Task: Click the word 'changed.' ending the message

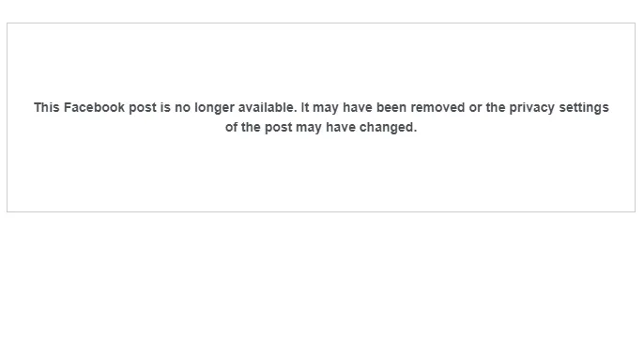Action: pos(388,128)
